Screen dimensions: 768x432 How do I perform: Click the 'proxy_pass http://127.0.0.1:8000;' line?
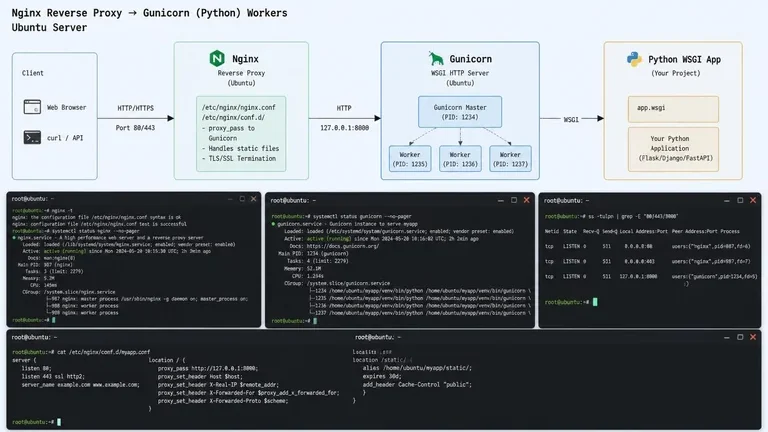(208, 368)
